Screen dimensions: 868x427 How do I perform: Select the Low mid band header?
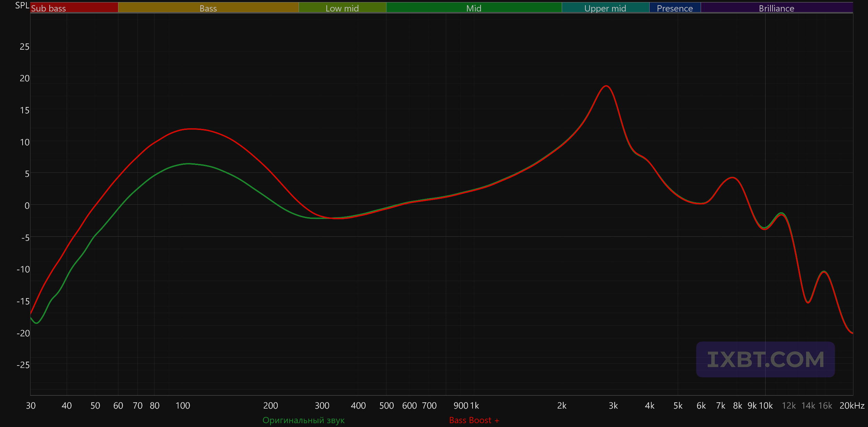(x=342, y=8)
